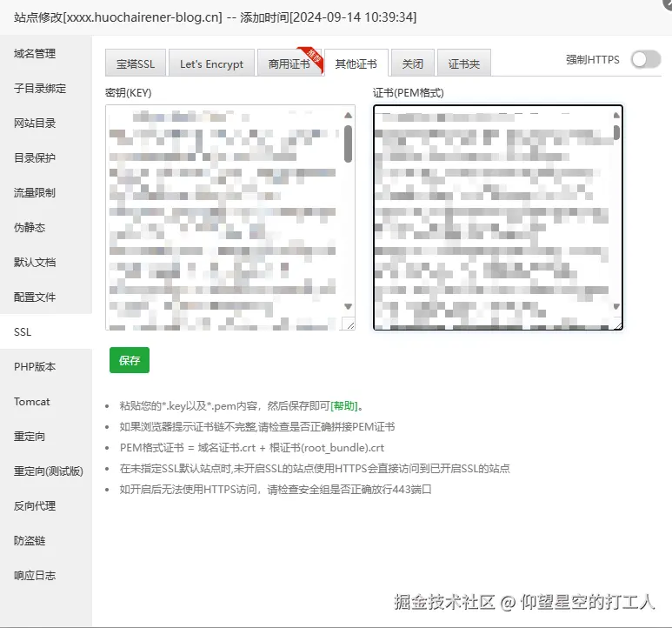Click down arrow of PEM textarea scrollbar

(616, 306)
